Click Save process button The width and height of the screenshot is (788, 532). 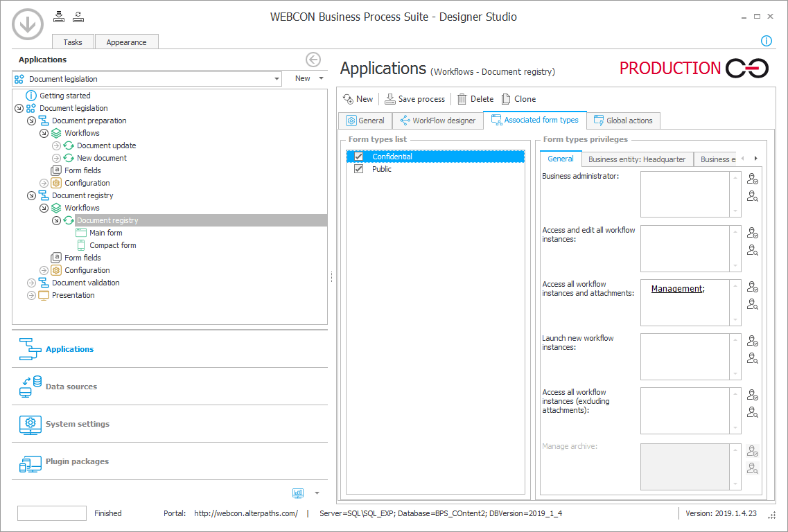pos(414,99)
